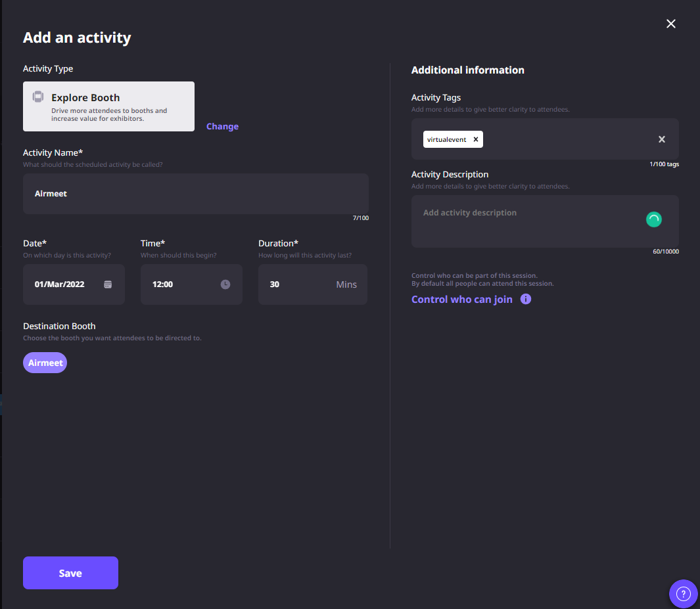700x609 pixels.
Task: Remove the virtualevent tag
Action: (476, 139)
